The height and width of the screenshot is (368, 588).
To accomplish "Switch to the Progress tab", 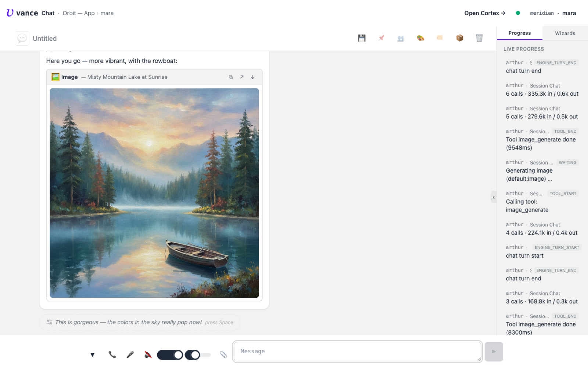I will pos(519,33).
